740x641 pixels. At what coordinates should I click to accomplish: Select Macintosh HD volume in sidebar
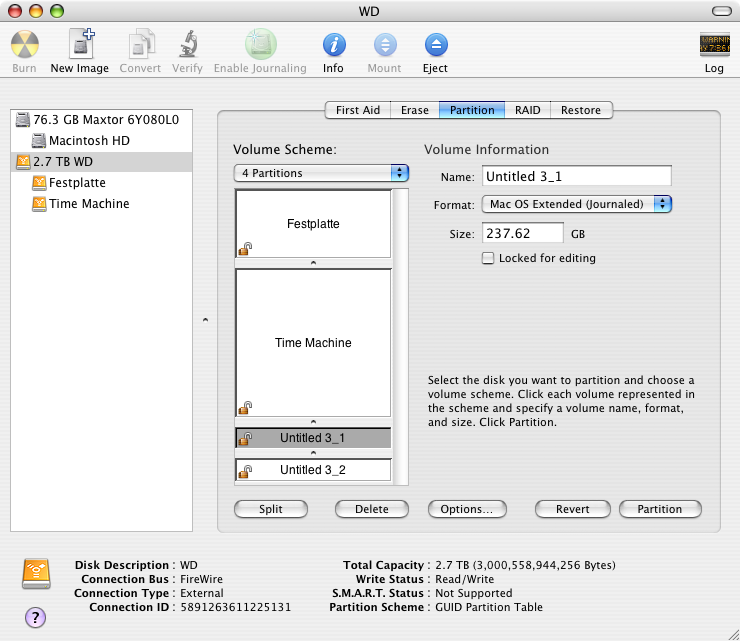pyautogui.click(x=101, y=141)
